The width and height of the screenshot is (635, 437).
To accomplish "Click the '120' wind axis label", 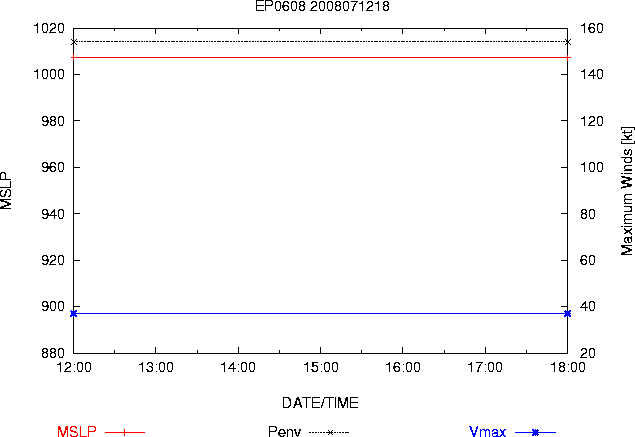I will coord(592,121).
